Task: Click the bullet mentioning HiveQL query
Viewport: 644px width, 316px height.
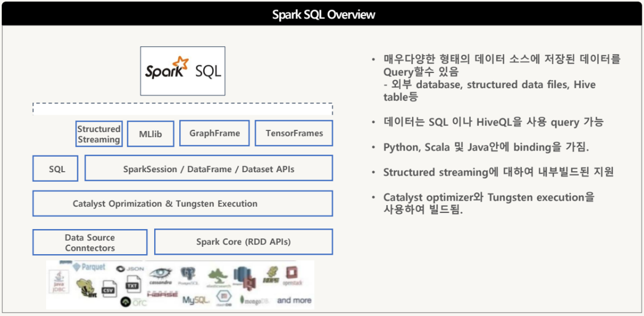Action: click(x=494, y=123)
